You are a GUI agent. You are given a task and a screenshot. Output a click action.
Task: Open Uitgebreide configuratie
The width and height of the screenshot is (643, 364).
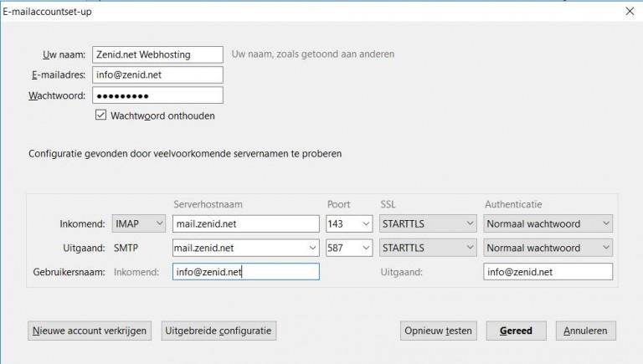pos(219,331)
